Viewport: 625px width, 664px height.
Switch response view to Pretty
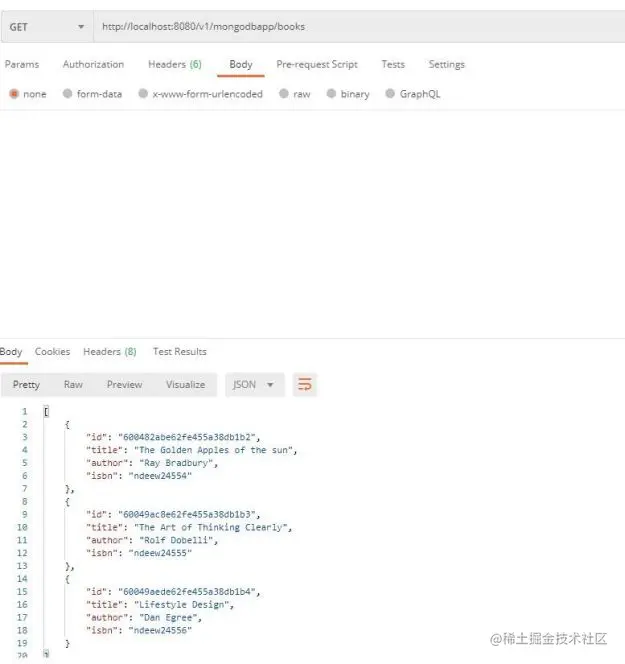click(x=26, y=385)
